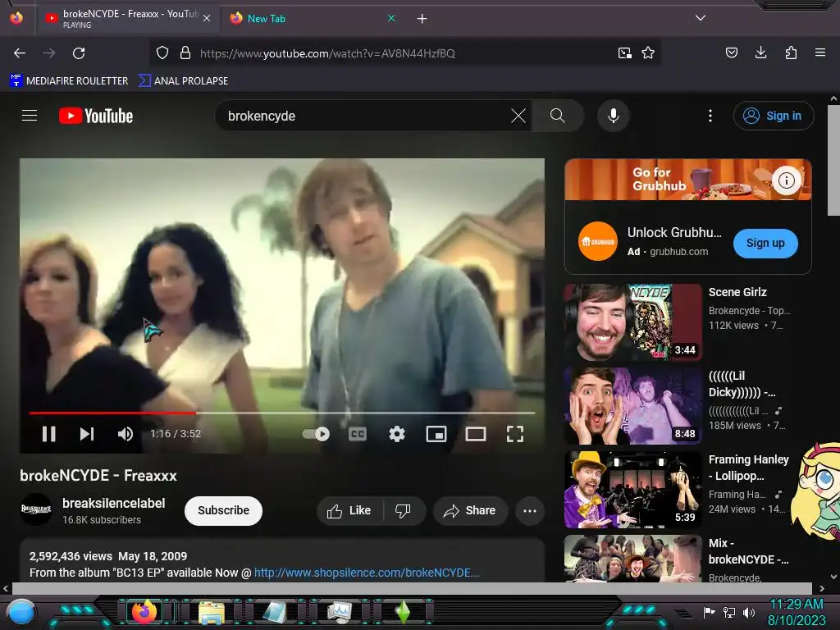Open the shopsilence.com description link
The image size is (840, 630).
tap(367, 573)
